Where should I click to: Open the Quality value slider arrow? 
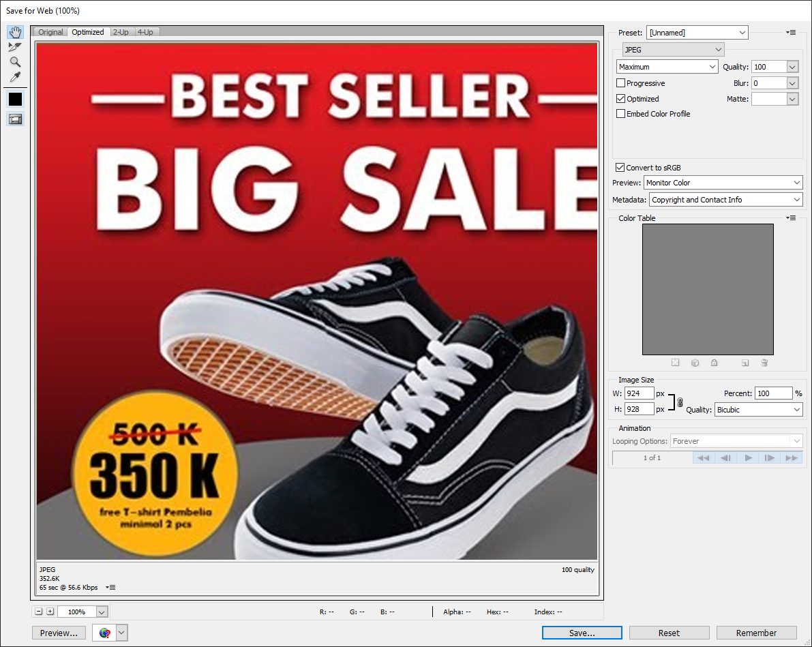[792, 67]
